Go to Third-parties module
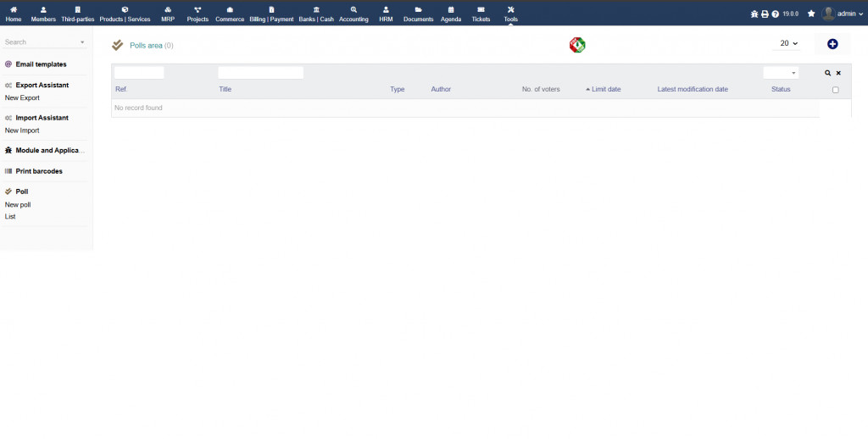 pos(77,14)
